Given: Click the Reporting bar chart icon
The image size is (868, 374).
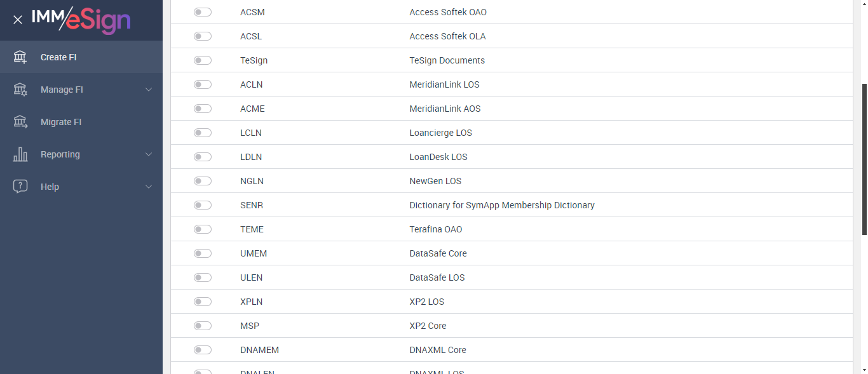Looking at the screenshot, I should coord(20,154).
